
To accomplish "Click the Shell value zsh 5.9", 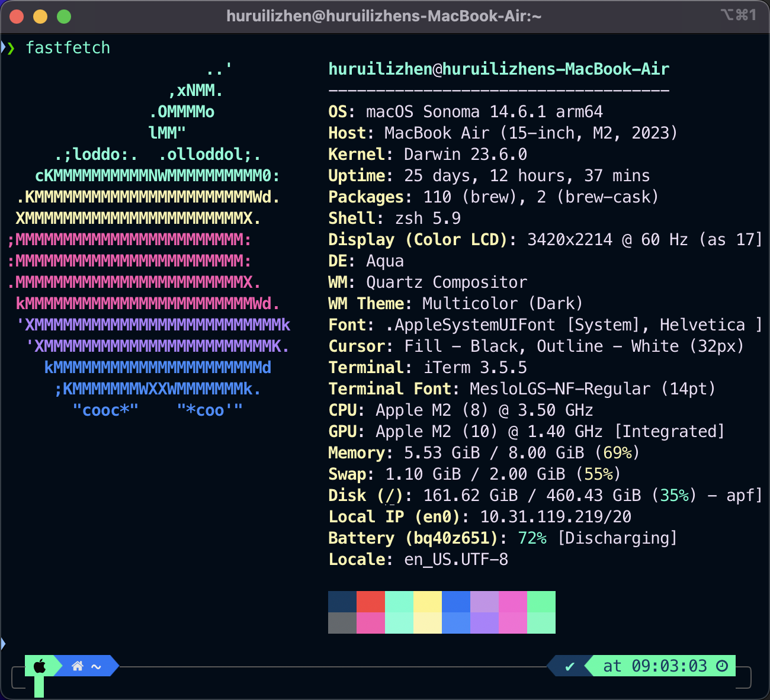I will (x=428, y=219).
